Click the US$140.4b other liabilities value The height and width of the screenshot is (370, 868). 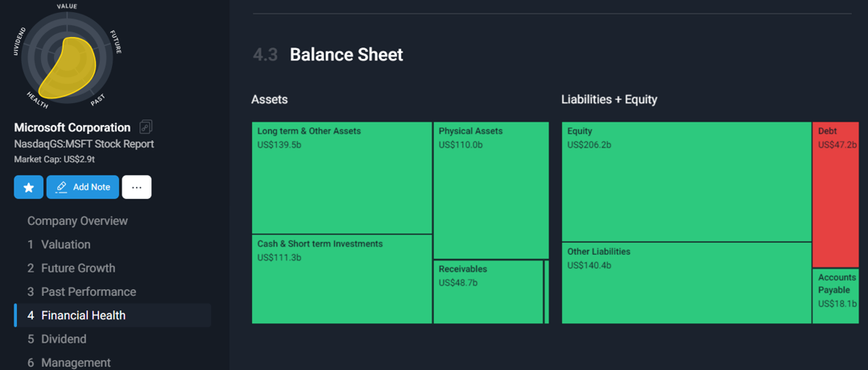(589, 265)
